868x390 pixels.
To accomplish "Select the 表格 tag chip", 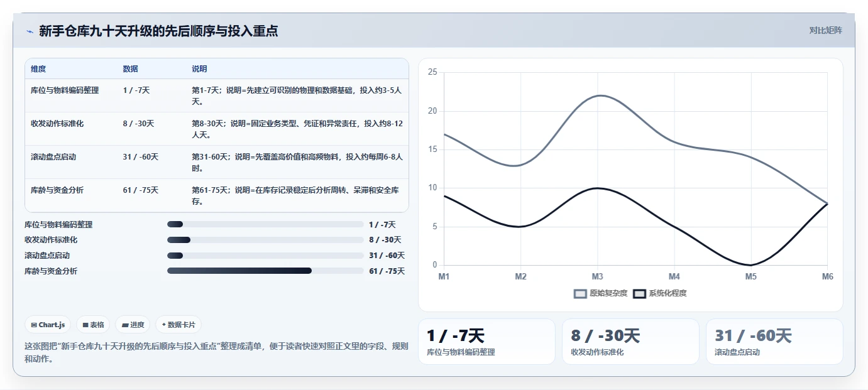I will pos(93,325).
